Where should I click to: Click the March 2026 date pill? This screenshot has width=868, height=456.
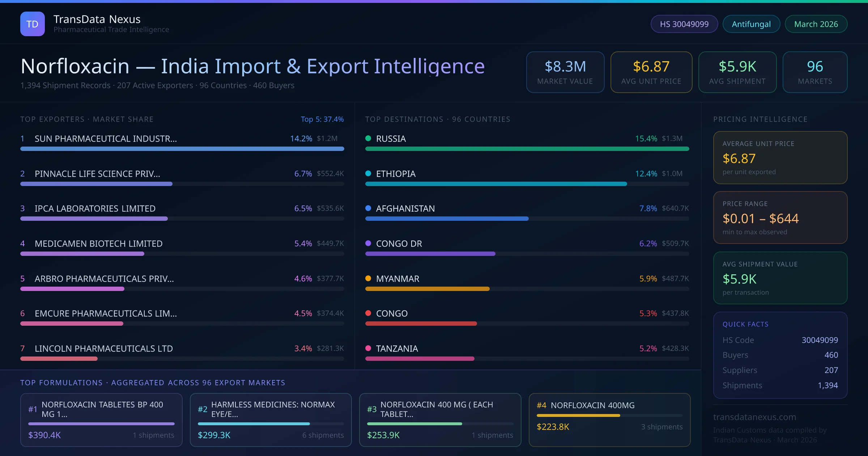[x=816, y=24]
